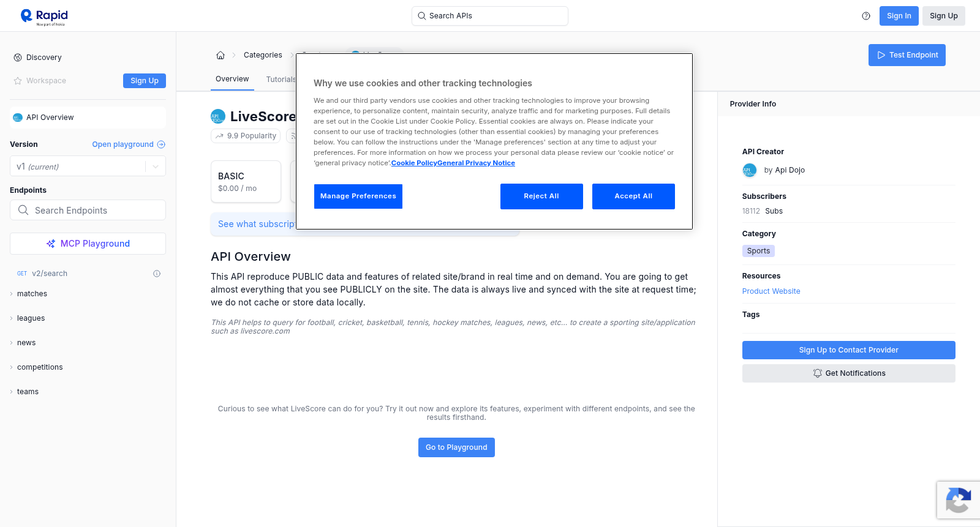The width and height of the screenshot is (980, 527).
Task: Click the API Overview avatar icon
Action: click(x=18, y=118)
